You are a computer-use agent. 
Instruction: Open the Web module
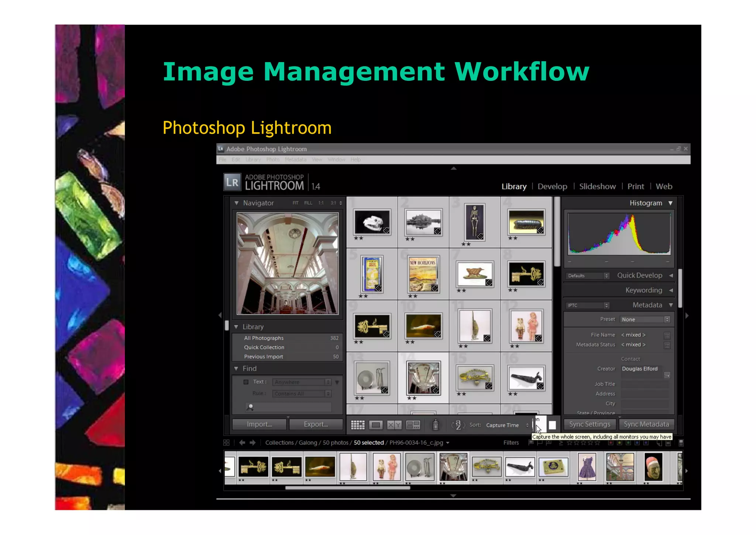pyautogui.click(x=664, y=186)
